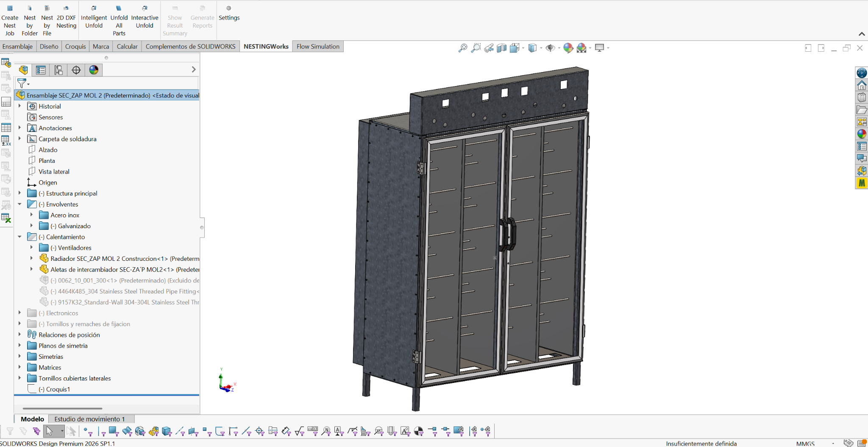Open Complementos de SOLIDWORKS tab

coord(190,47)
